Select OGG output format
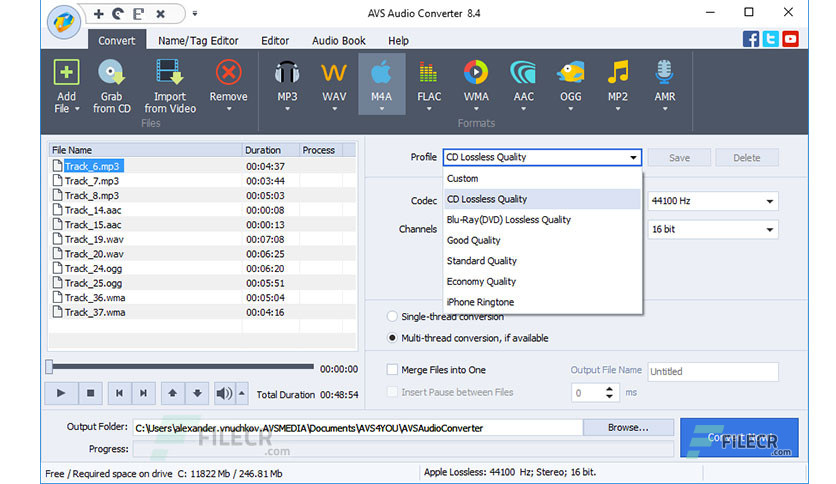Screen dimensions: 836x484 [x=570, y=84]
